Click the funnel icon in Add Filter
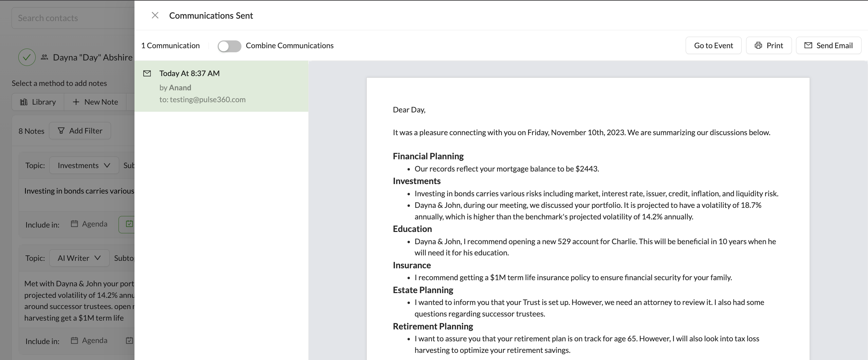The width and height of the screenshot is (868, 360). pos(61,131)
